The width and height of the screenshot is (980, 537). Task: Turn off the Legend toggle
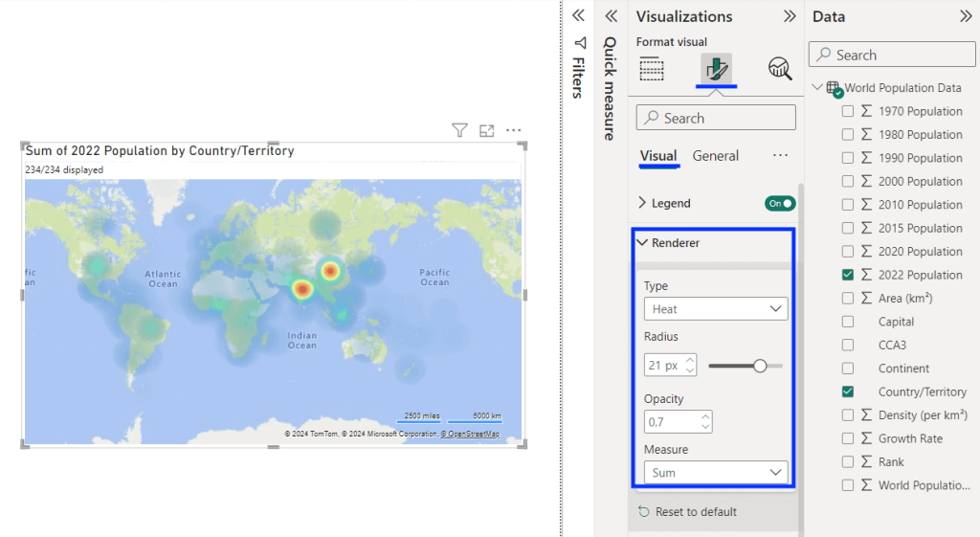[x=779, y=203]
